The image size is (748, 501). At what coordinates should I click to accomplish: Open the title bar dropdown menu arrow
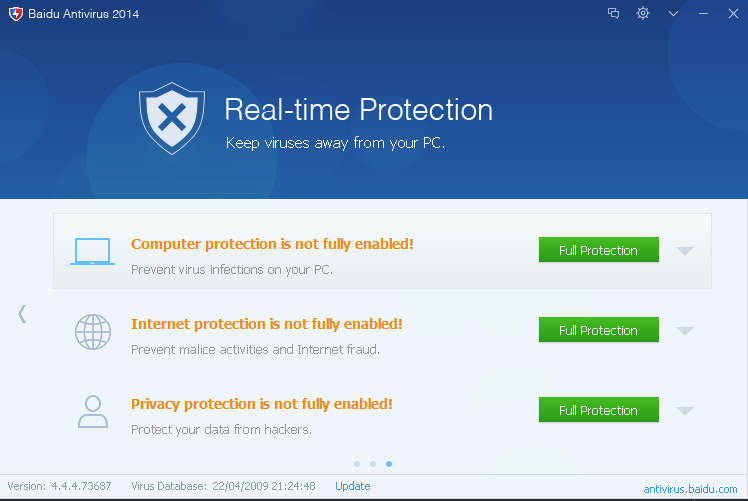pos(673,13)
